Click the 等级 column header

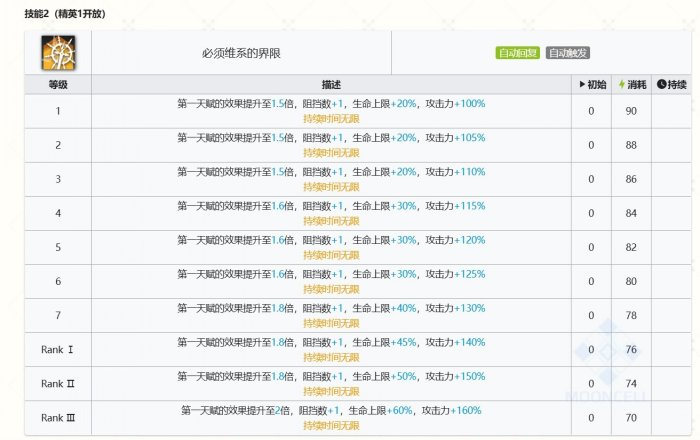click(58, 84)
